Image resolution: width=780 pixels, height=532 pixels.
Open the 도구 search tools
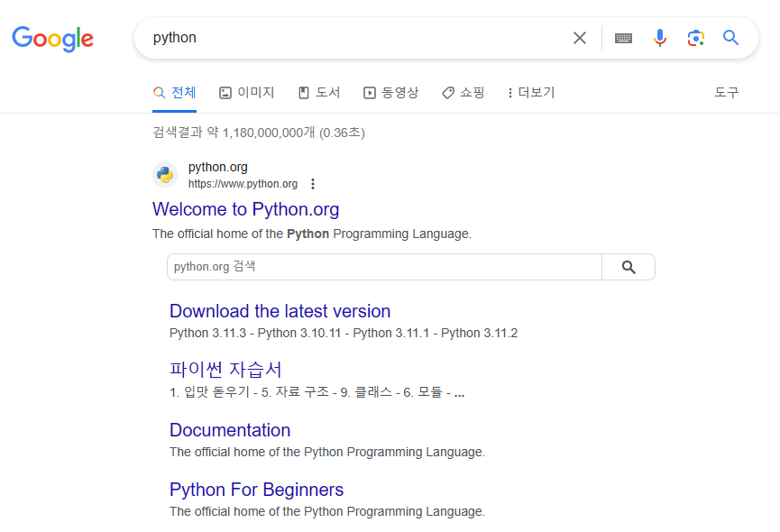(x=727, y=93)
